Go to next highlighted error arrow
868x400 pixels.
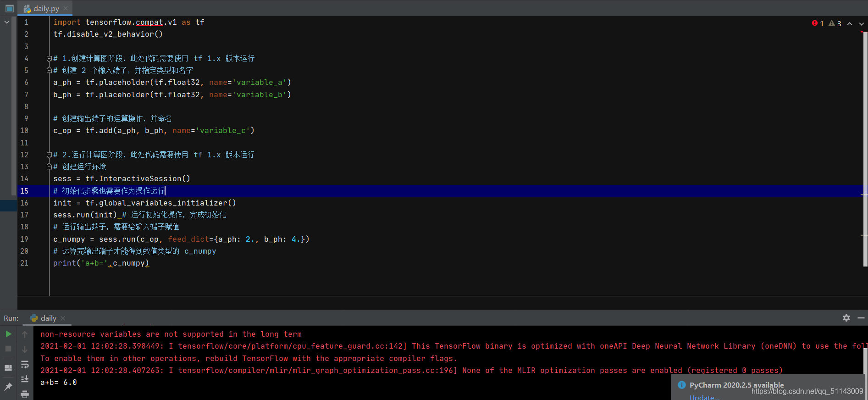(862, 23)
